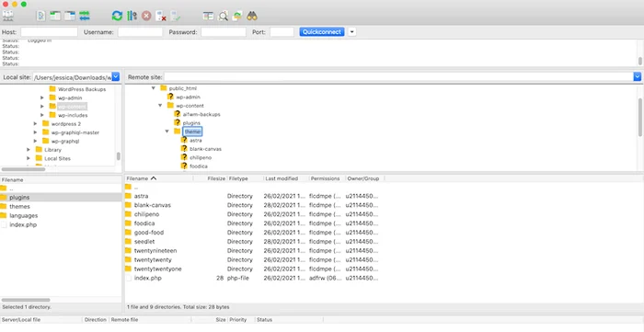Open the Remote site path dropdown

pos(637,76)
